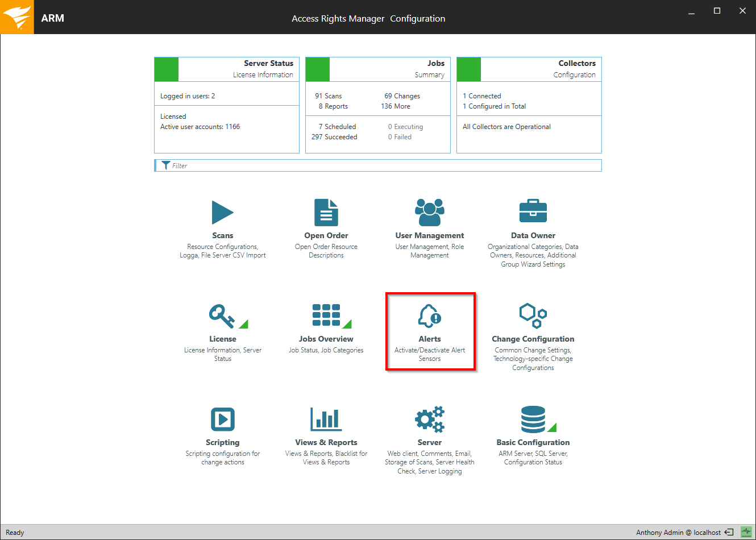Image resolution: width=756 pixels, height=540 pixels.
Task: Open User Management people icon
Action: [429, 213]
